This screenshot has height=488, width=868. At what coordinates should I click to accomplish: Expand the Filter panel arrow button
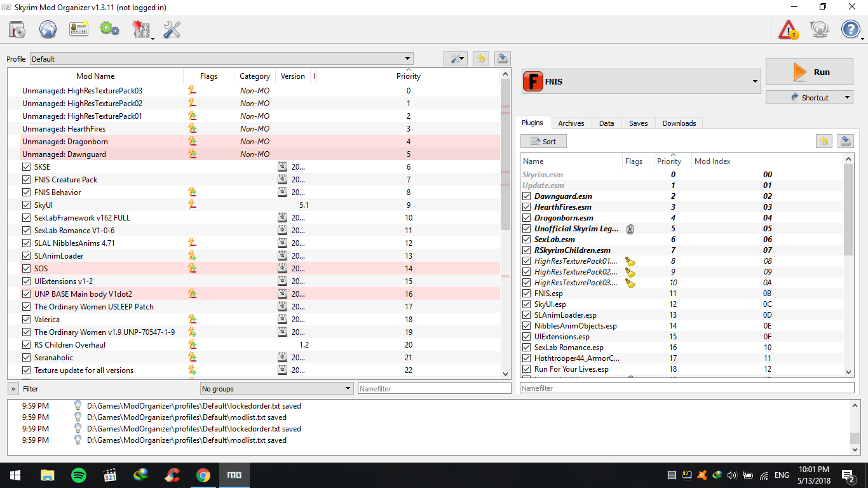coord(13,388)
